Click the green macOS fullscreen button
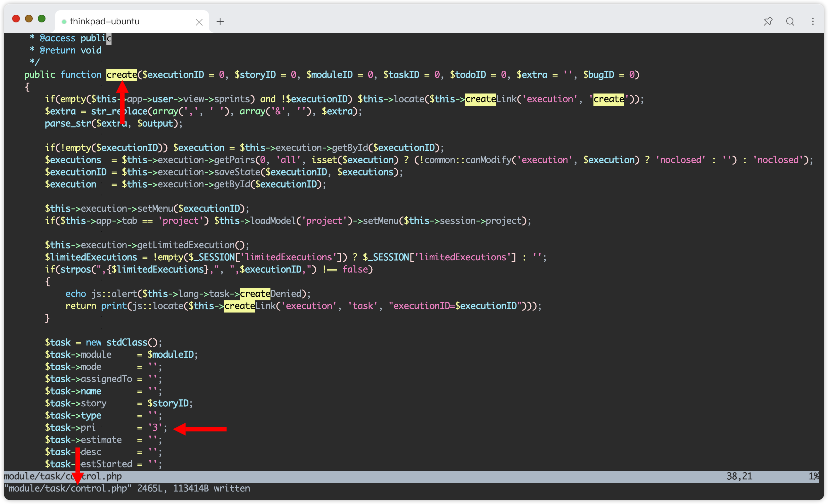 pos(42,19)
